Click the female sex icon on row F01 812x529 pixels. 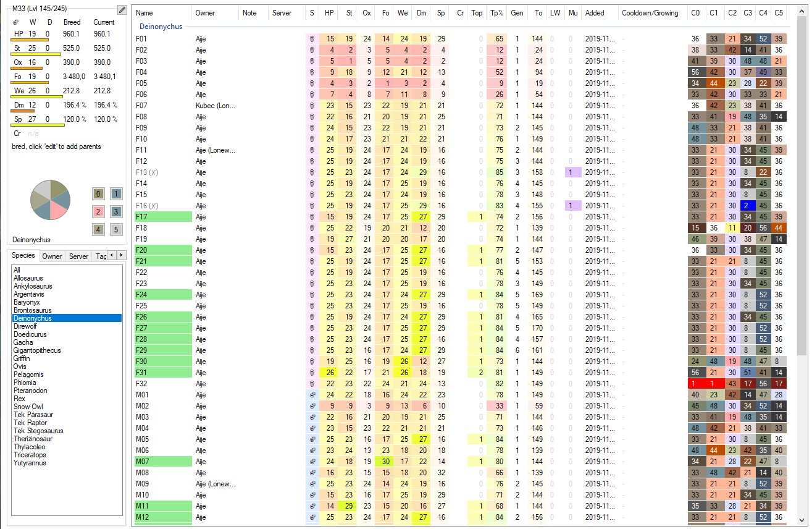(x=311, y=39)
